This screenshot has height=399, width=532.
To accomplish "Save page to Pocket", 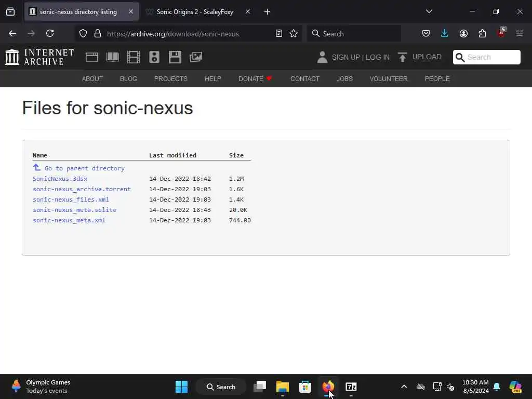I will tap(426, 34).
